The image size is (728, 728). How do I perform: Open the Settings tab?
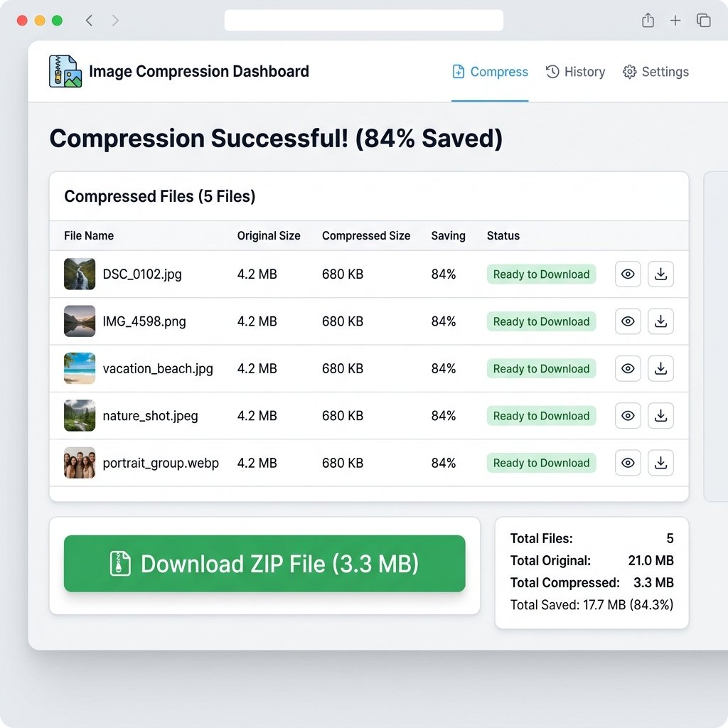click(655, 72)
